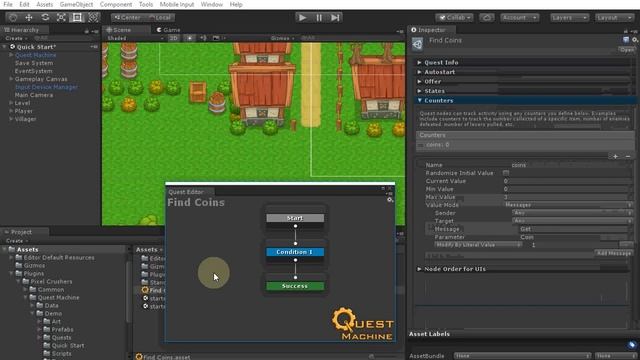This screenshot has width=640, height=360.
Task: Add a counter with plus button
Action: pos(615,156)
